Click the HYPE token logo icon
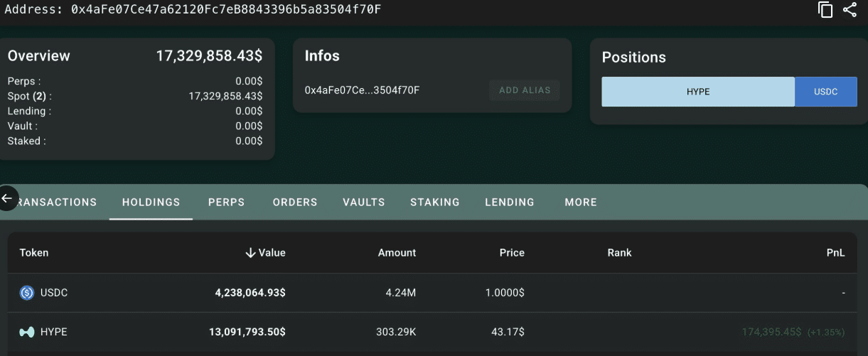The height and width of the screenshot is (356, 868). click(27, 332)
